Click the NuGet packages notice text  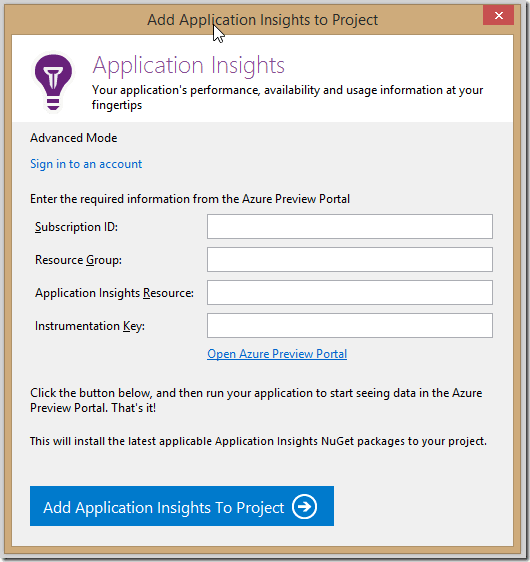pos(258,441)
